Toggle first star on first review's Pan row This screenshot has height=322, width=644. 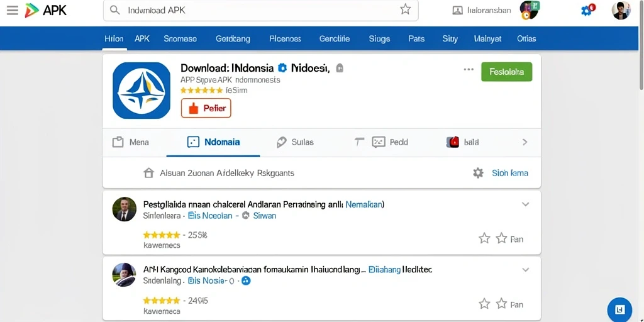pos(485,238)
